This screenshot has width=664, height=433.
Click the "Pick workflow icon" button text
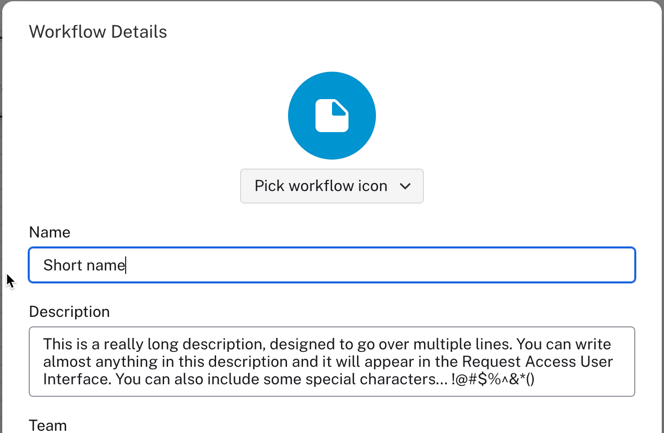(x=320, y=186)
